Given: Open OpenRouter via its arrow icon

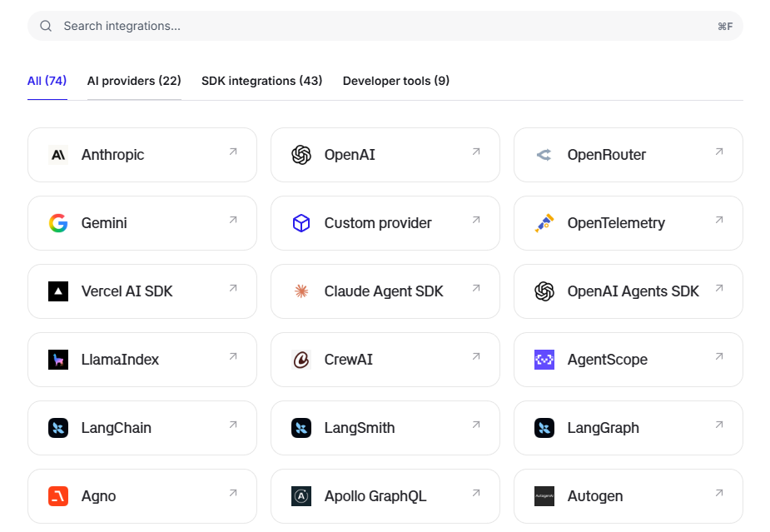Looking at the screenshot, I should pyautogui.click(x=719, y=152).
